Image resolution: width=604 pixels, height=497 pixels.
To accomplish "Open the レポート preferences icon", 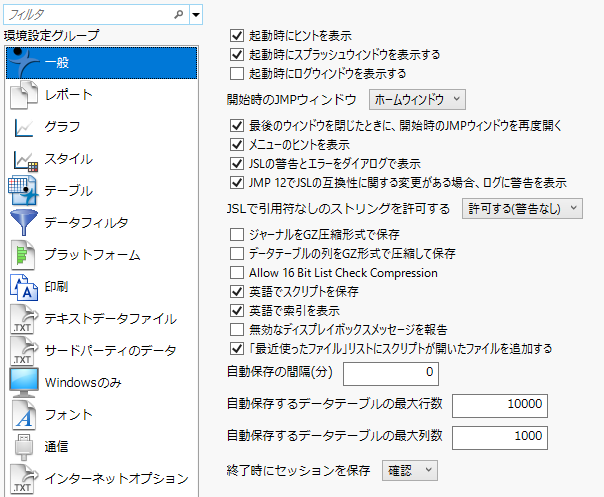I will coord(24,94).
